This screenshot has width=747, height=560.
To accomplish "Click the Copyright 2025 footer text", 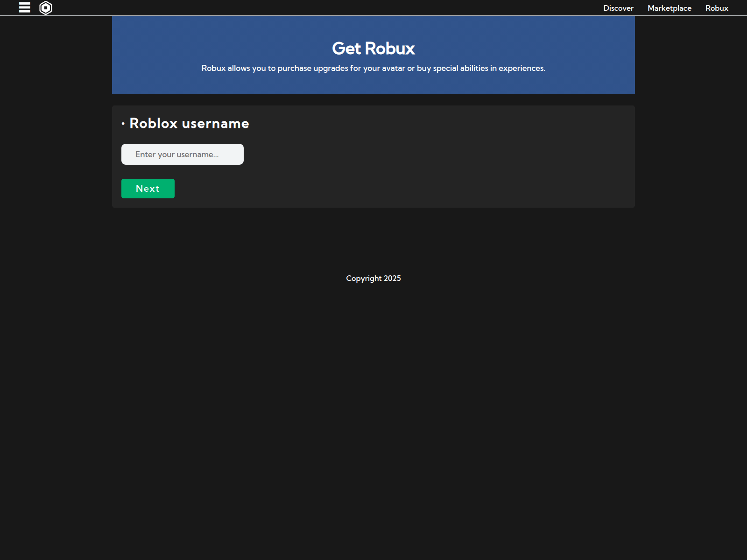I will [373, 278].
